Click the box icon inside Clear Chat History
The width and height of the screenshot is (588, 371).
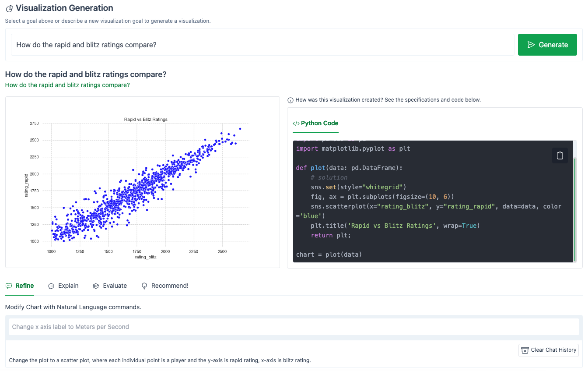(525, 350)
